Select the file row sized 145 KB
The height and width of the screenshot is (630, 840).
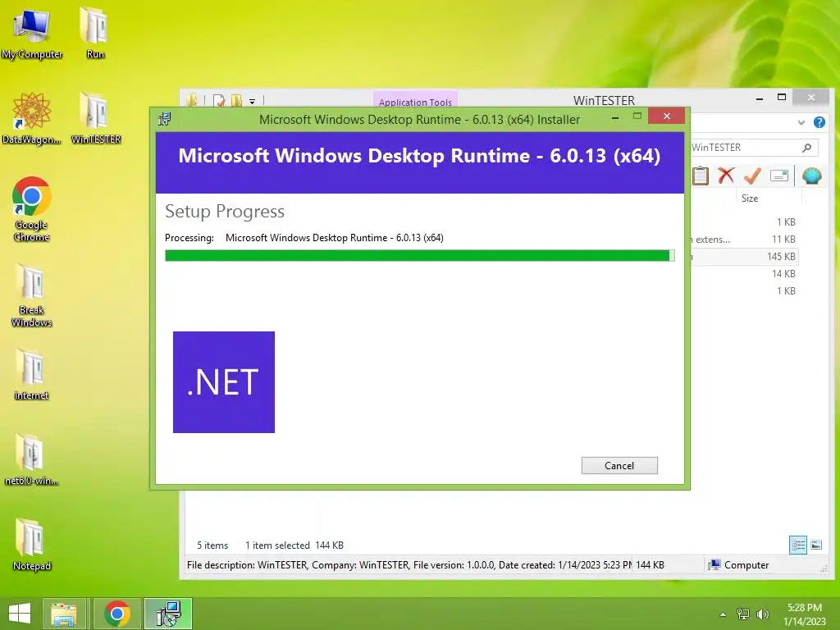(745, 257)
